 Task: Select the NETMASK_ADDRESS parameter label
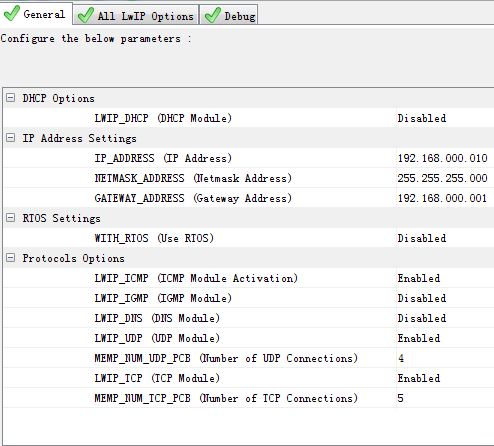(x=193, y=178)
